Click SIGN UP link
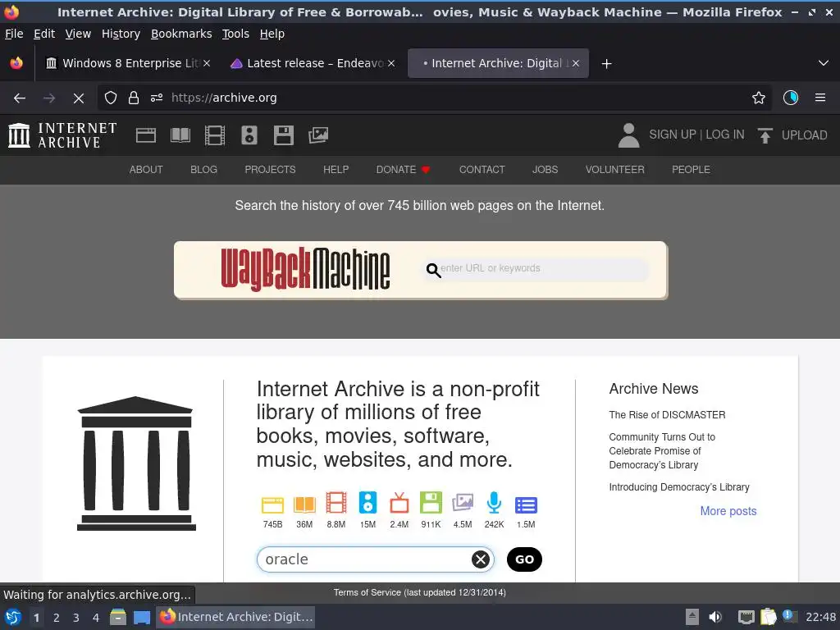Screen dimensions: 840x630 (x=673, y=135)
